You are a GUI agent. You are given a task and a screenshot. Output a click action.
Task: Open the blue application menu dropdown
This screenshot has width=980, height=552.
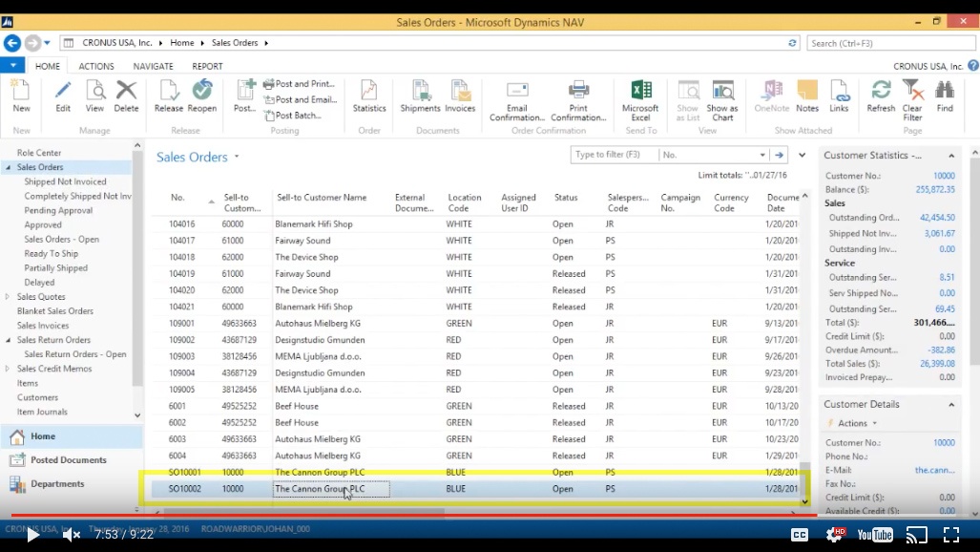[x=12, y=65]
